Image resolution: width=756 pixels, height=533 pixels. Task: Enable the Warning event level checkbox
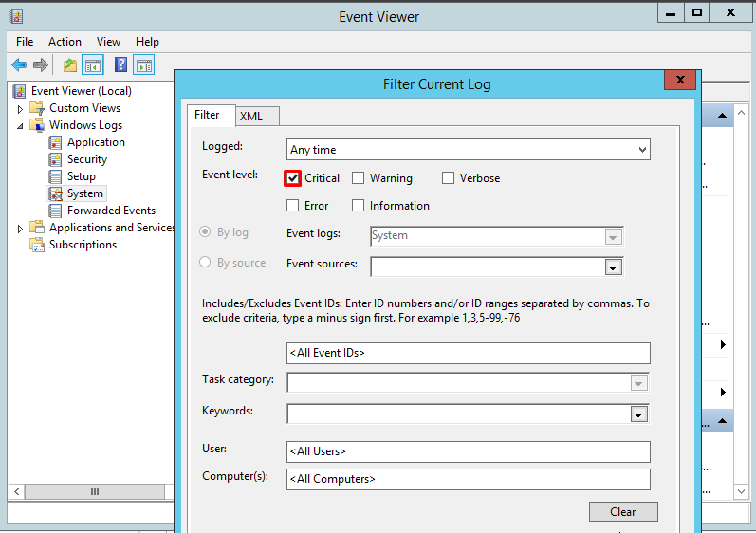[x=358, y=178]
